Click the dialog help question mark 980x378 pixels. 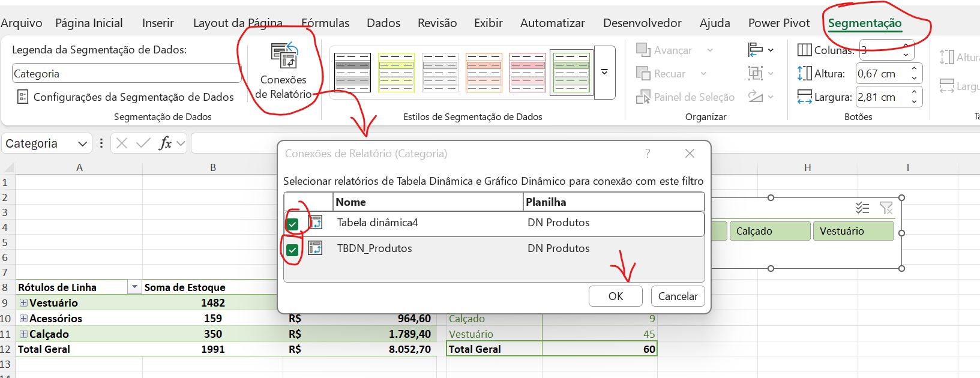[x=648, y=154]
